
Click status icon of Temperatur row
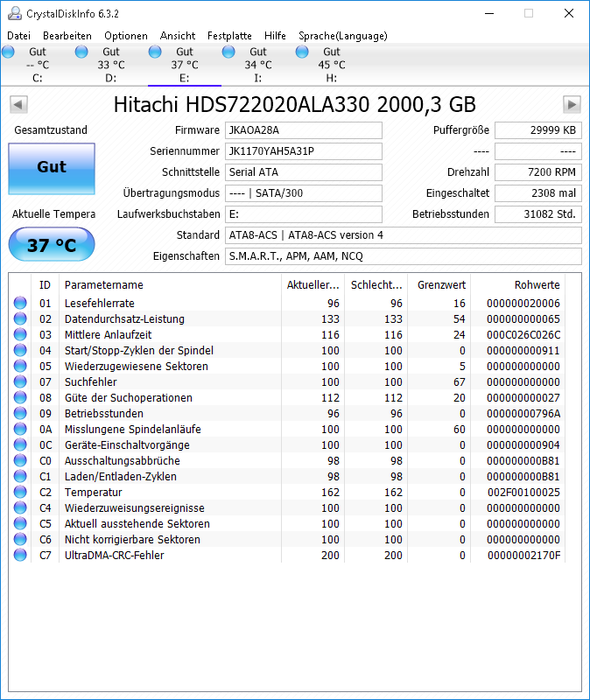(x=20, y=492)
